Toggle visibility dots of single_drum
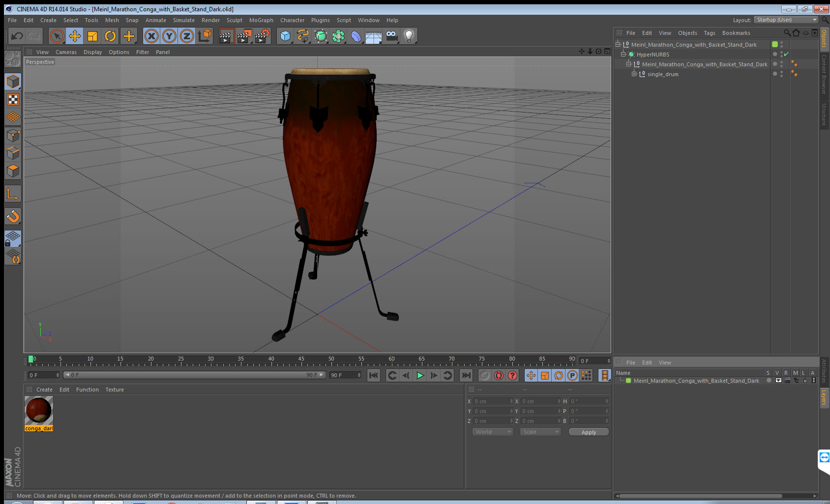 pos(782,74)
